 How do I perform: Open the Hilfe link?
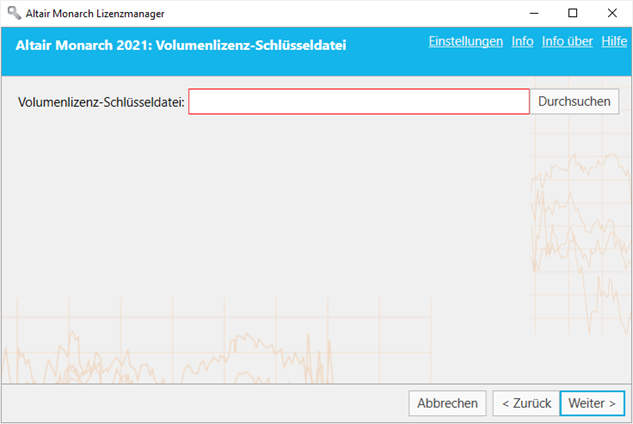point(614,41)
